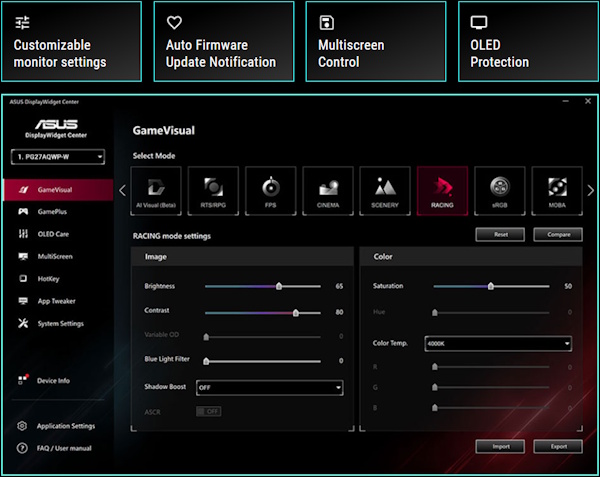Open the FAQ / User manual link
This screenshot has height=477, width=600.
[x=64, y=448]
